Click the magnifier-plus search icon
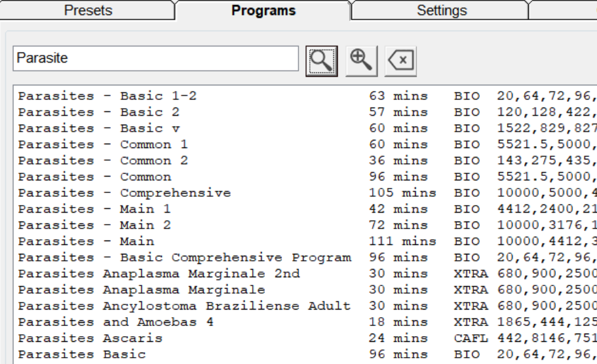Image resolution: width=597 pixels, height=364 pixels. (x=362, y=60)
